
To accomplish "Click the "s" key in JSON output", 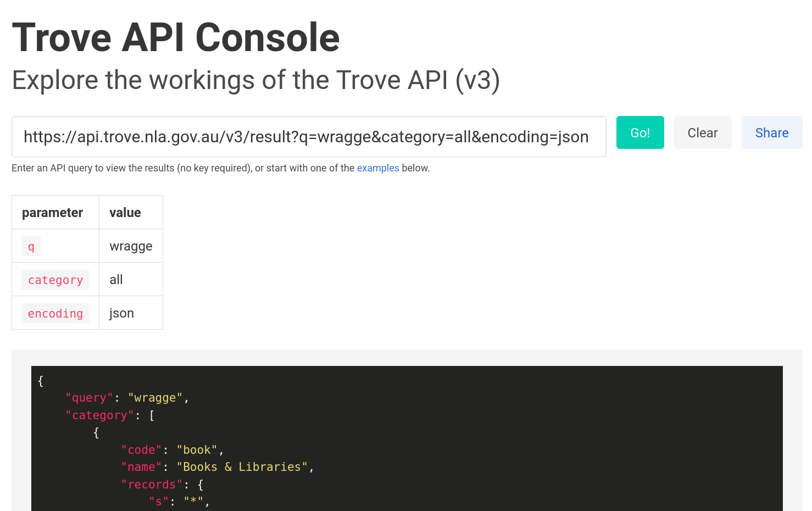I will pyautogui.click(x=159, y=502).
